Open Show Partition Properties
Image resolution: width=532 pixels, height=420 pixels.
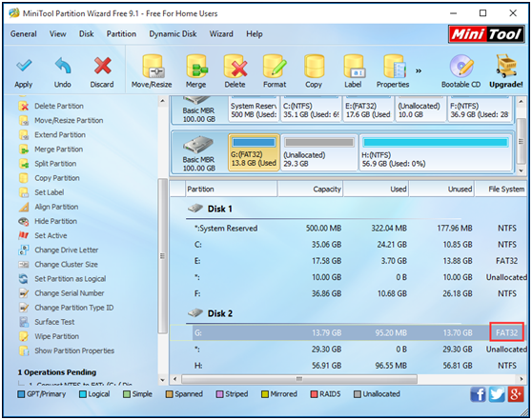[x=74, y=350]
